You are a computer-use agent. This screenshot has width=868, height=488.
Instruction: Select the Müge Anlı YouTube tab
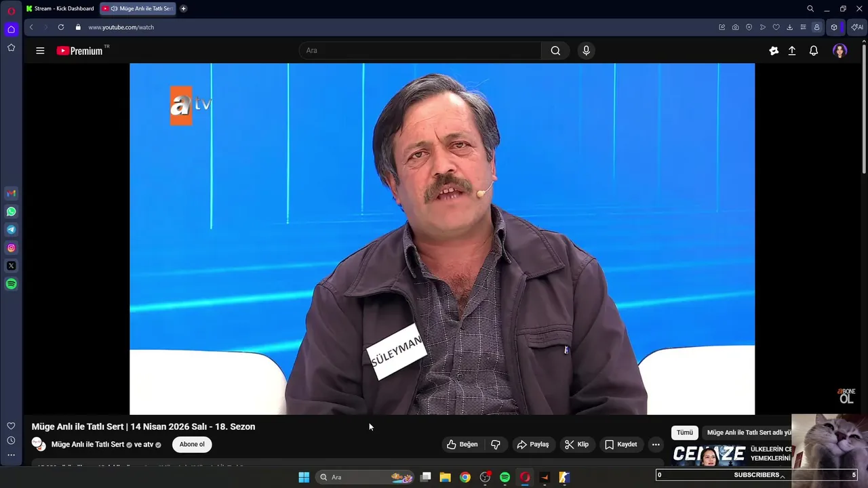138,9
